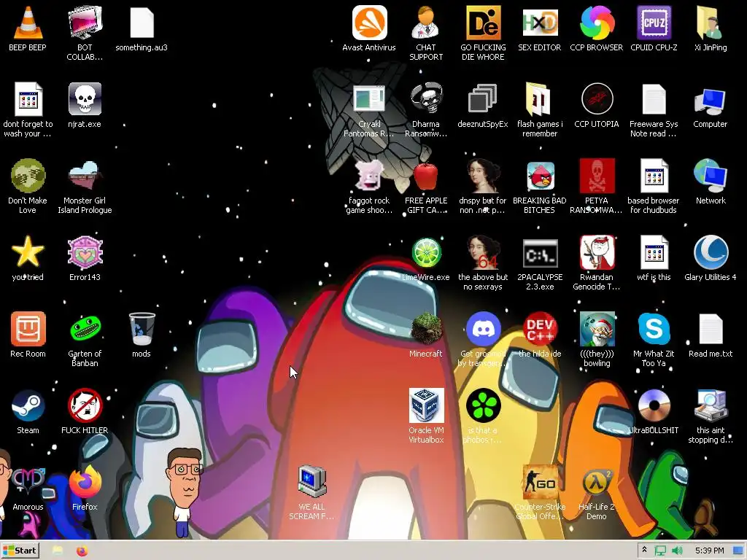
Task: Open the volume speaker tray icon
Action: point(677,551)
